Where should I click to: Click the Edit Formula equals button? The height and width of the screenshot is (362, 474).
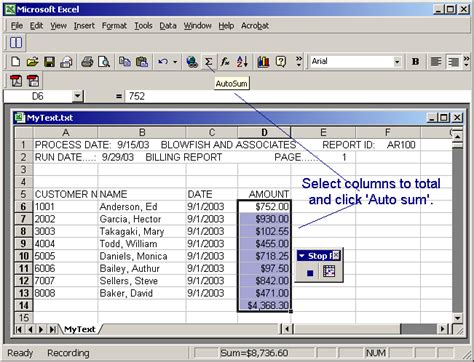(x=119, y=96)
